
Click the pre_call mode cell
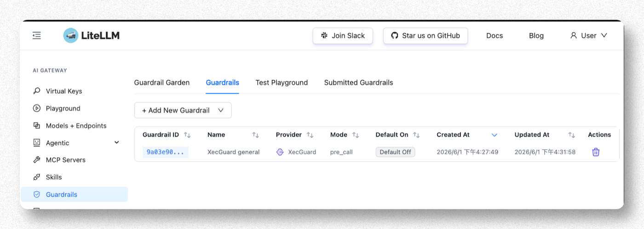coord(341,152)
